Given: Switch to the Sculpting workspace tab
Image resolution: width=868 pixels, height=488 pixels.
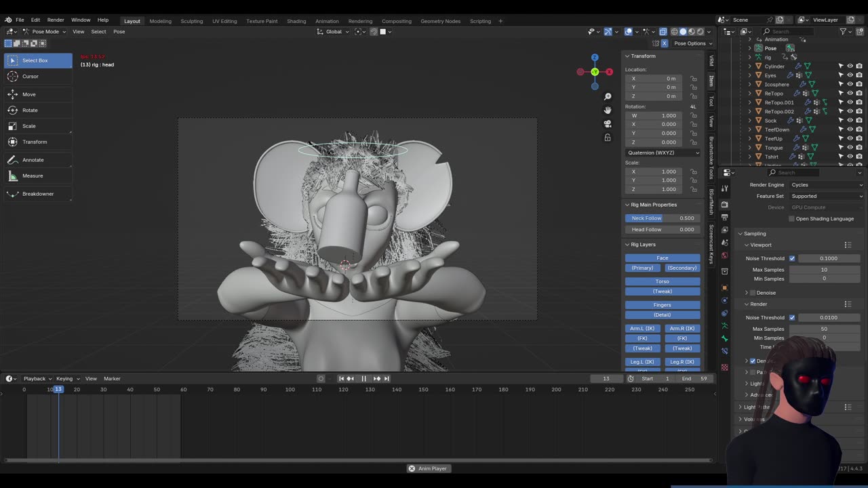Looking at the screenshot, I should [191, 21].
